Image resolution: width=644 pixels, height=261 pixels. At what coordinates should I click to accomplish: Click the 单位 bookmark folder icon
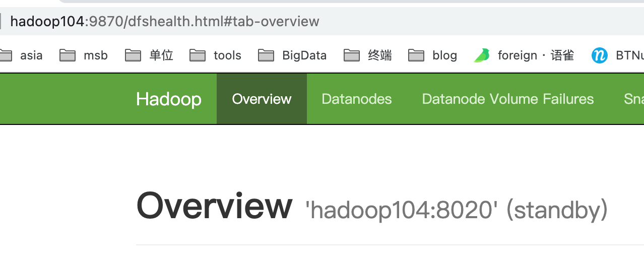point(133,55)
